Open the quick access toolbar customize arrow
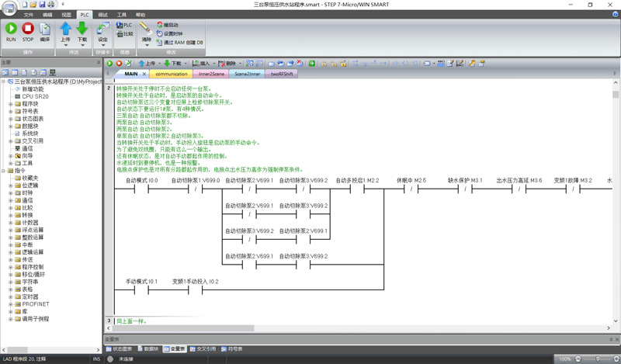Image resolution: width=621 pixels, height=364 pixels. pos(63,5)
